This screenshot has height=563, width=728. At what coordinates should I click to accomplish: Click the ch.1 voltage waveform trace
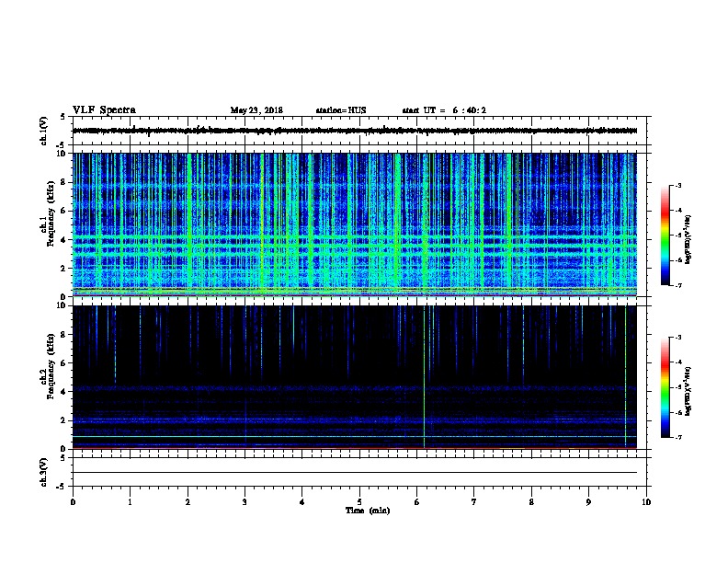(355, 131)
